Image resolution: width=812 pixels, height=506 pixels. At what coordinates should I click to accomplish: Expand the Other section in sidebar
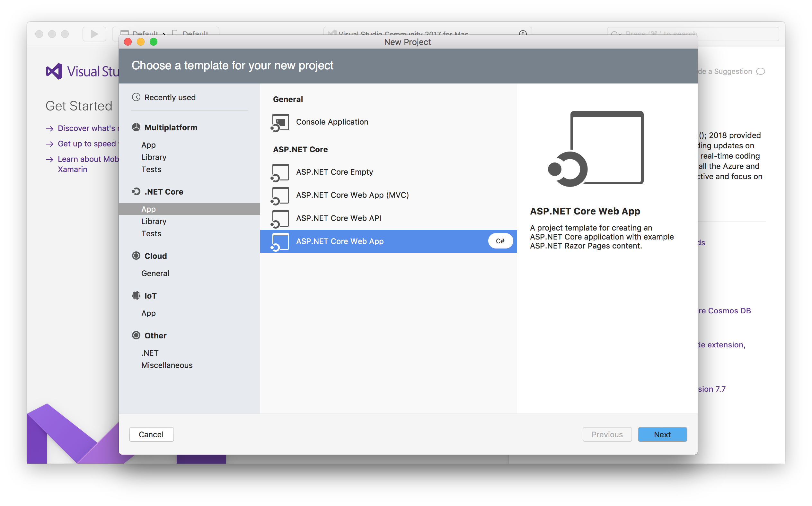155,336
